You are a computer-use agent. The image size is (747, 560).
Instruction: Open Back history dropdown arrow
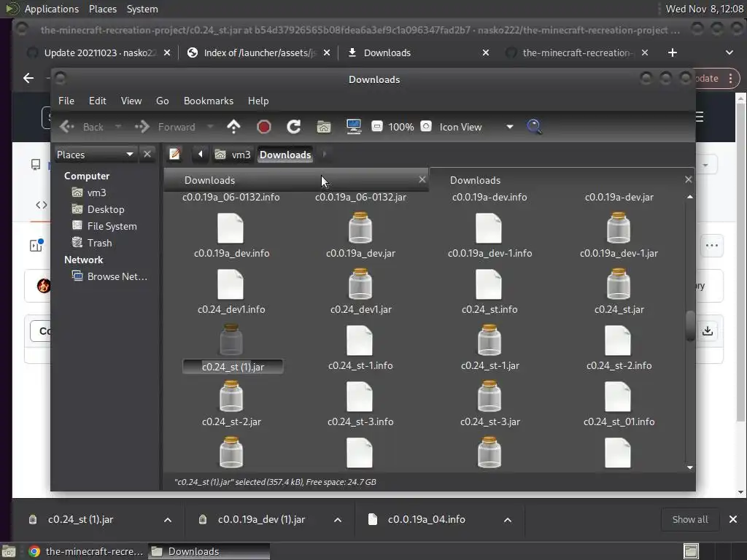(x=118, y=127)
